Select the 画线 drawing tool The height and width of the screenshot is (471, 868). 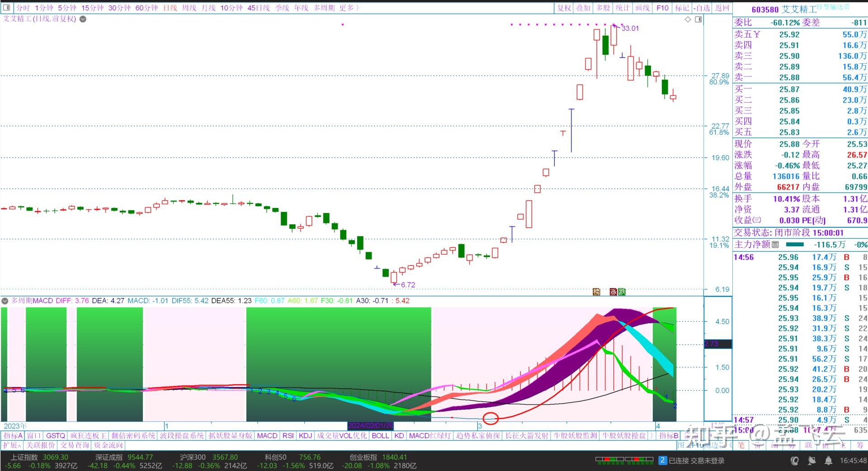click(x=643, y=8)
